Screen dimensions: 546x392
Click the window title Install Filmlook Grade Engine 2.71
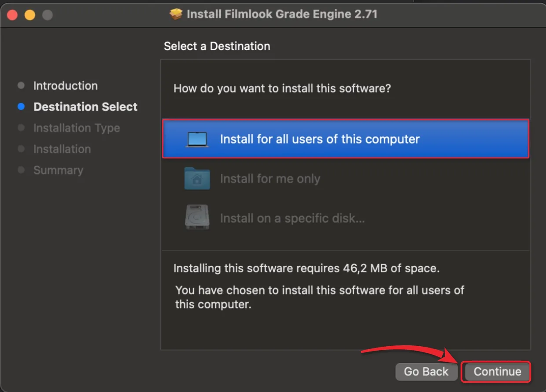coord(282,15)
